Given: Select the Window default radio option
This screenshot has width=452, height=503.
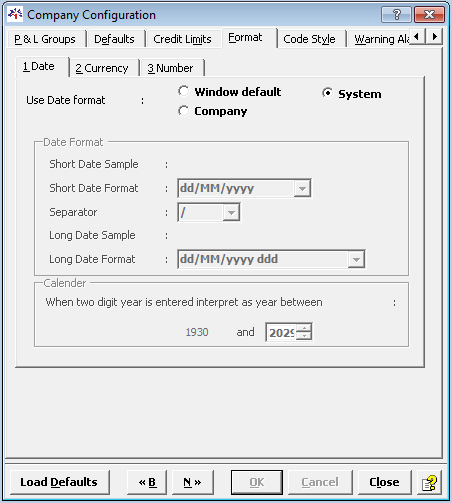Looking at the screenshot, I should tap(183, 91).
